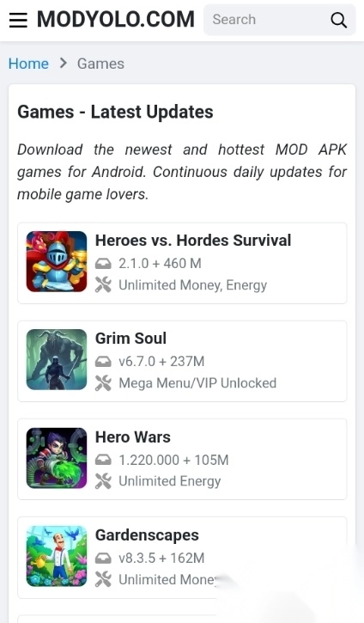This screenshot has height=623, width=364.
Task: Open the Grim Soul title link
Action: [x=130, y=338]
